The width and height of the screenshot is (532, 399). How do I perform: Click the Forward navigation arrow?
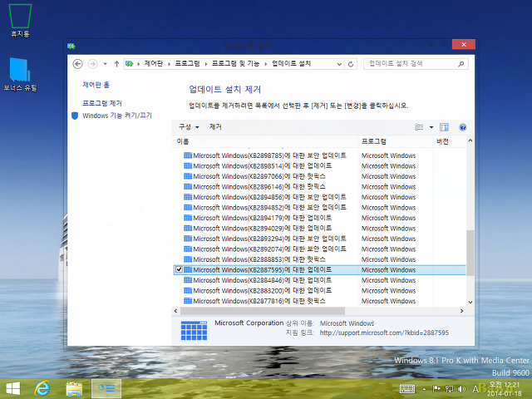point(92,64)
